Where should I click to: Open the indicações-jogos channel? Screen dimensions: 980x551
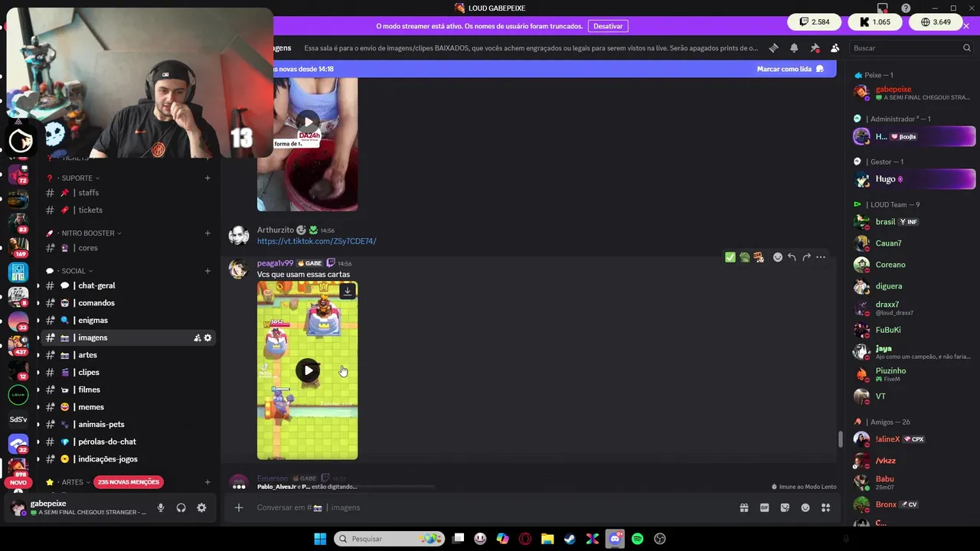pos(129,459)
